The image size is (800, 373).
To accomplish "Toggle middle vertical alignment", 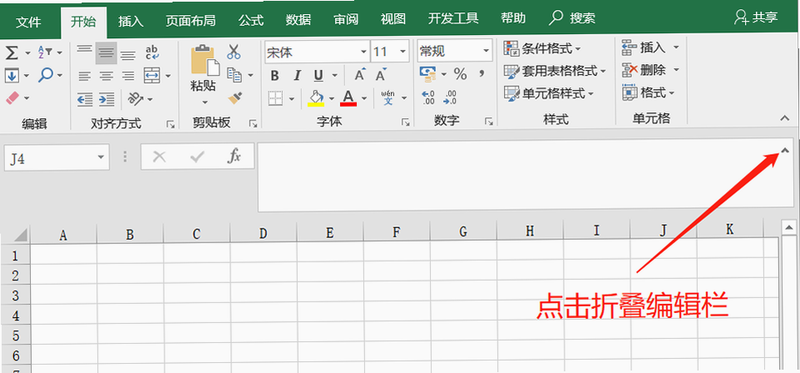I will point(106,53).
